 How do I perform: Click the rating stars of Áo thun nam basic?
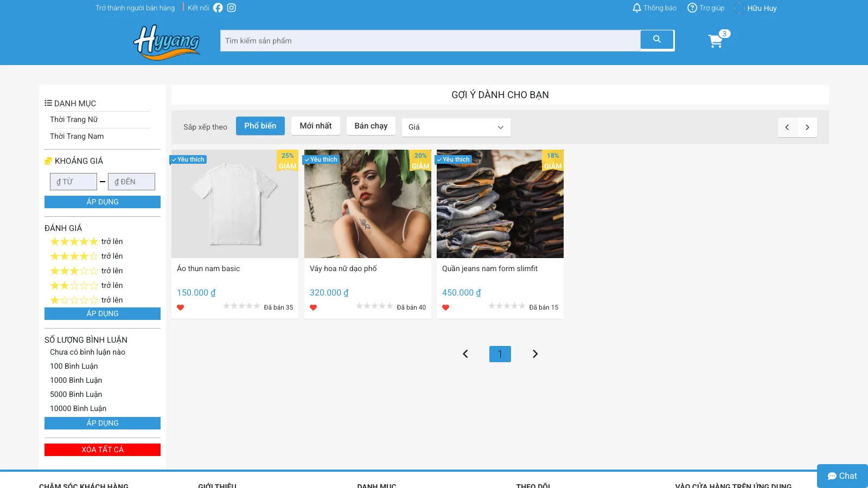tap(241, 306)
